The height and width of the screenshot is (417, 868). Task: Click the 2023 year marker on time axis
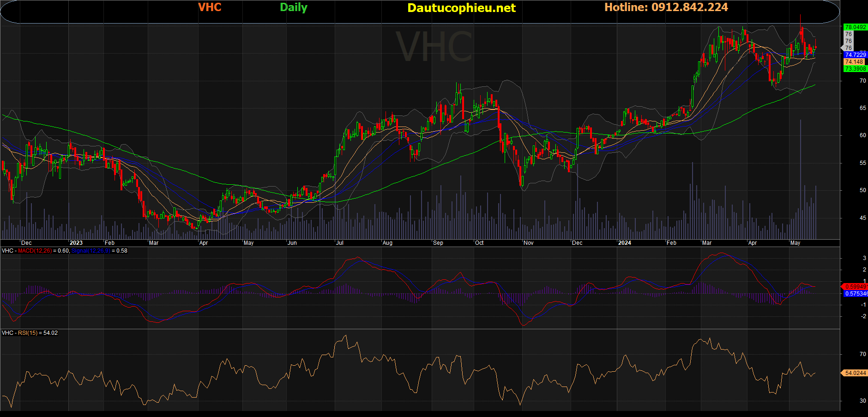pos(76,243)
